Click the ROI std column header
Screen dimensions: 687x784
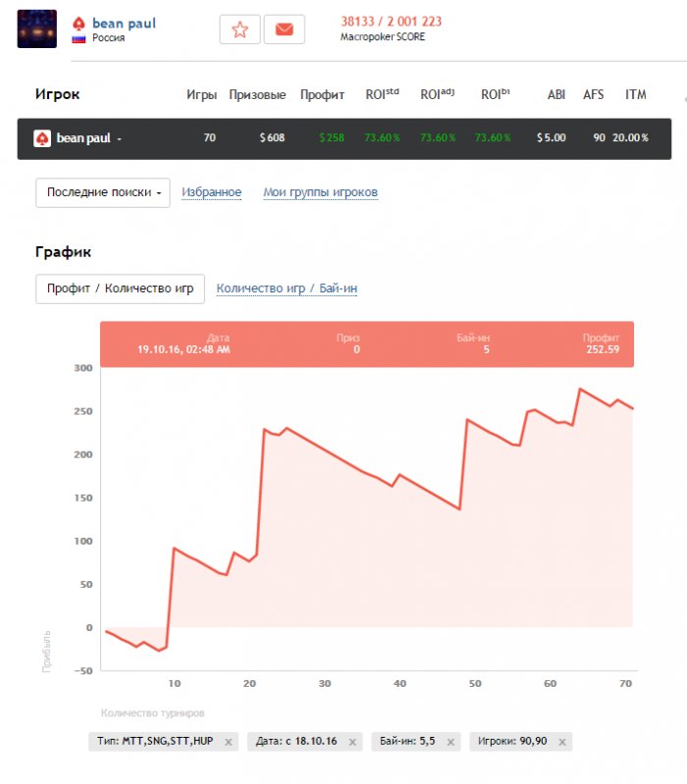(382, 95)
